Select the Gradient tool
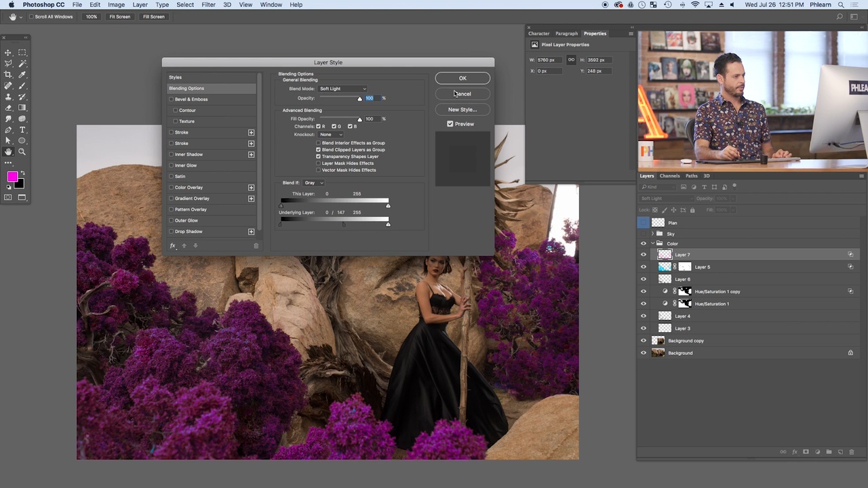Image resolution: width=868 pixels, height=488 pixels. [x=22, y=108]
